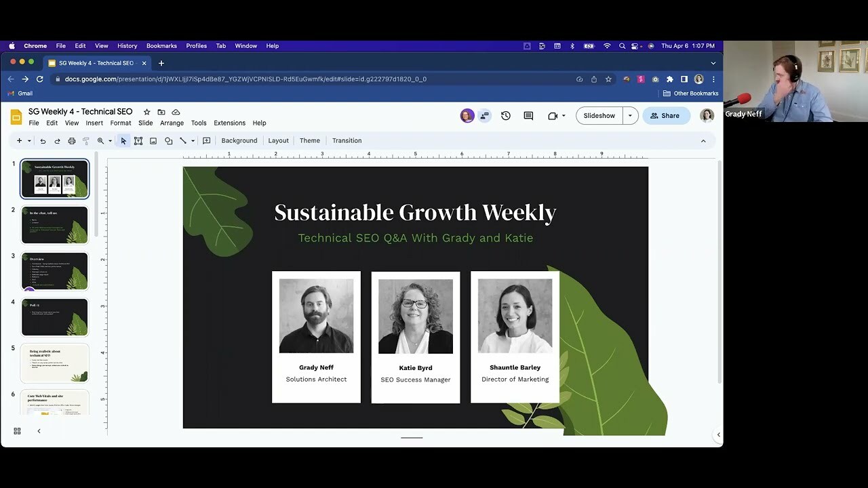
Task: Print the presentation
Action: 72,140
